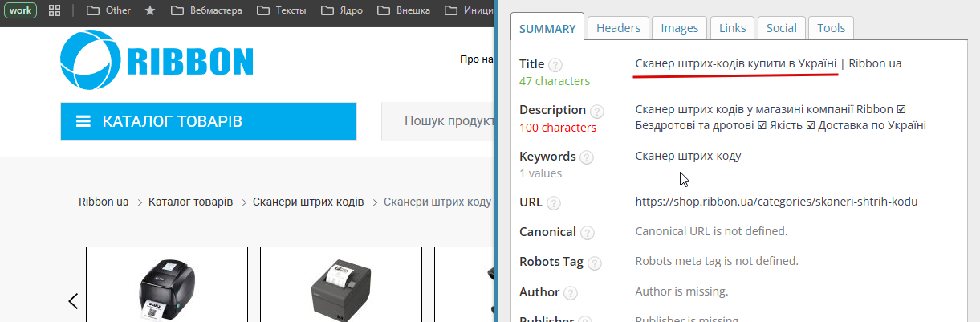Click the help icon next to Canonical

pos(587,233)
